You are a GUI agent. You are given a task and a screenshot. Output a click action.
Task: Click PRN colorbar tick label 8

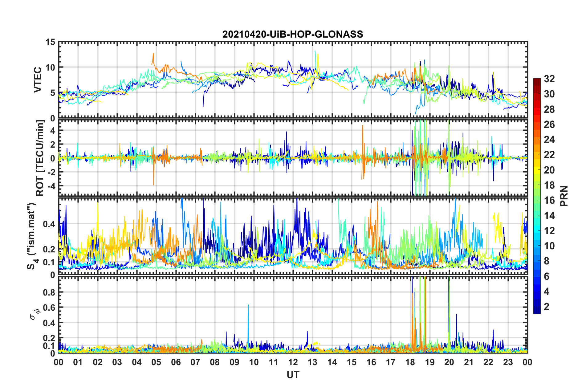click(x=547, y=261)
